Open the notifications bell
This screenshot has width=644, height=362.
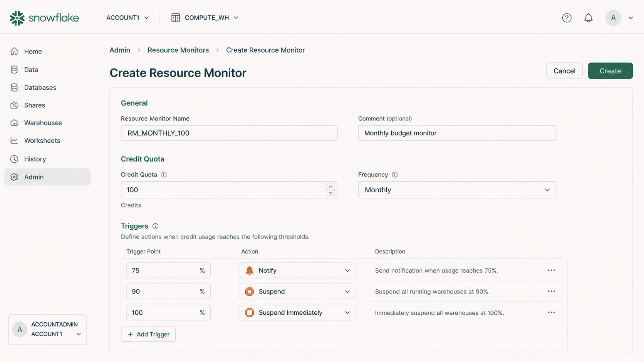[588, 18]
